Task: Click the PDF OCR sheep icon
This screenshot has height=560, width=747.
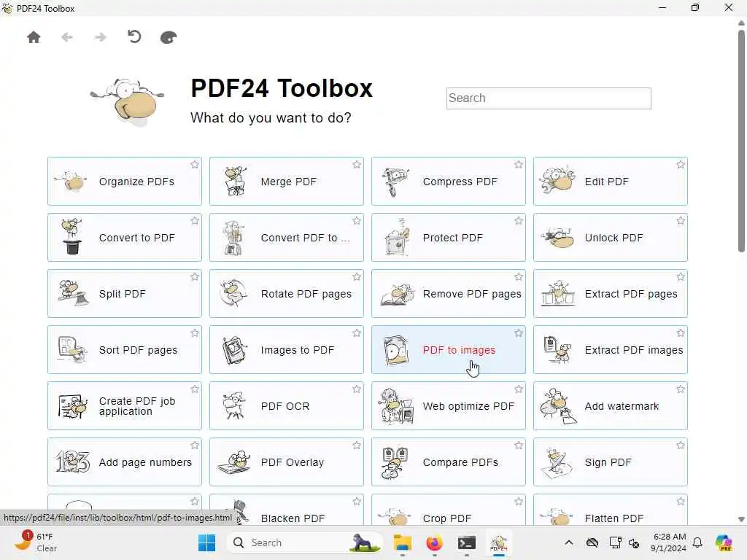Action: 234,405
